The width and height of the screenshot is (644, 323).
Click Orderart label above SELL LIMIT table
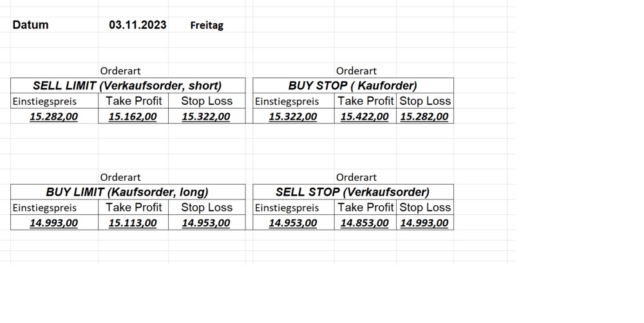[x=120, y=71]
